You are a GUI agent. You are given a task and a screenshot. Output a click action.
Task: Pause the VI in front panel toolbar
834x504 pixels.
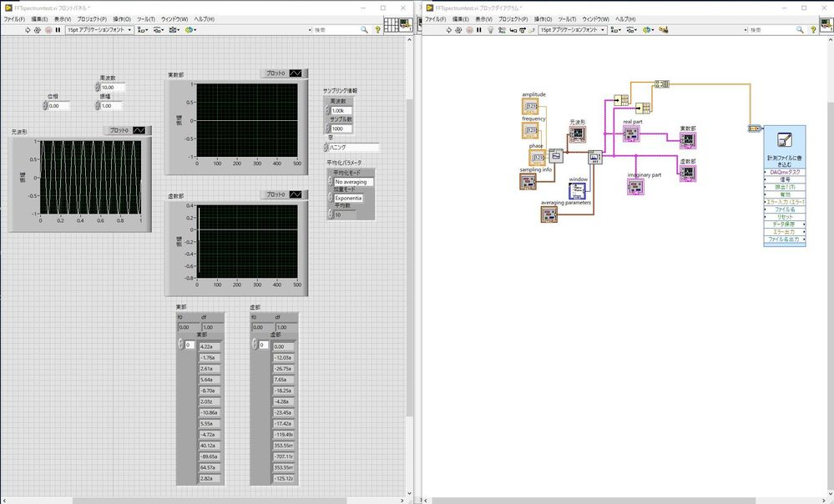58,30
